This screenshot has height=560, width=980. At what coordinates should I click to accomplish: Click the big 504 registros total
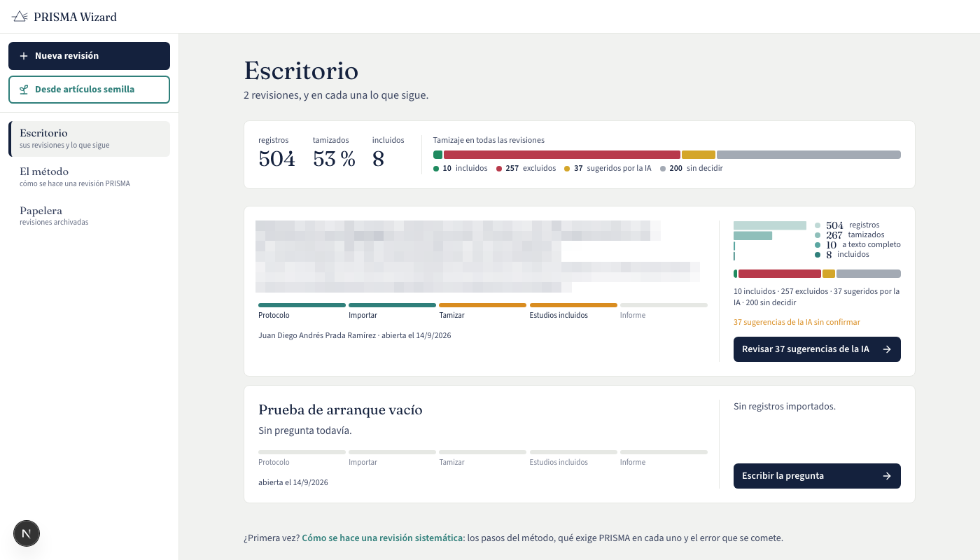(276, 160)
